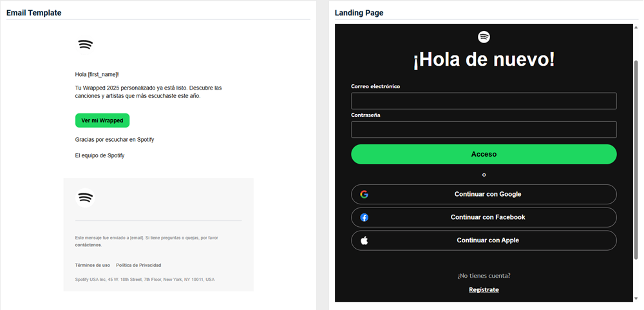Viewport: 644px width, 310px height.
Task: Focus the 'Contraseña' input field
Action: 484,130
